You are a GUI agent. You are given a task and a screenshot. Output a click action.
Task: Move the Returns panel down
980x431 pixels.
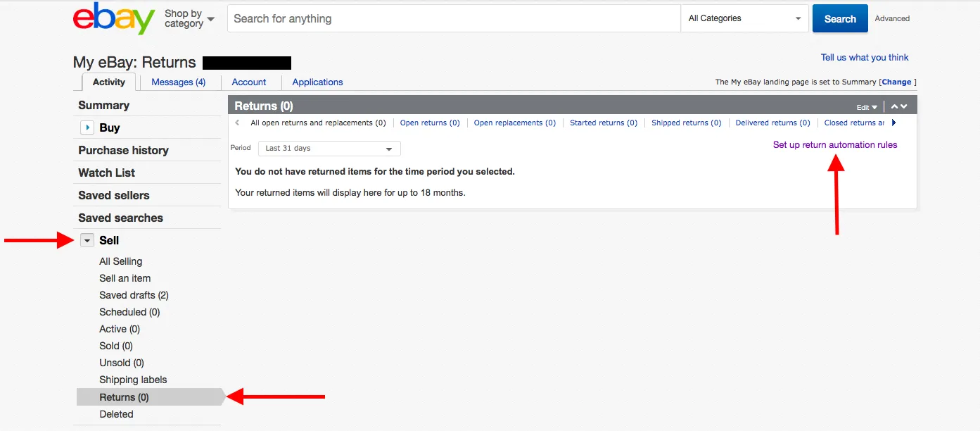point(904,106)
